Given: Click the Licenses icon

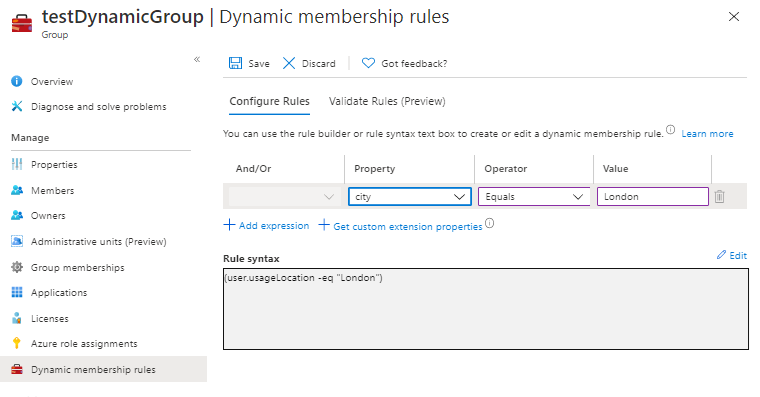Looking at the screenshot, I should [x=16, y=318].
